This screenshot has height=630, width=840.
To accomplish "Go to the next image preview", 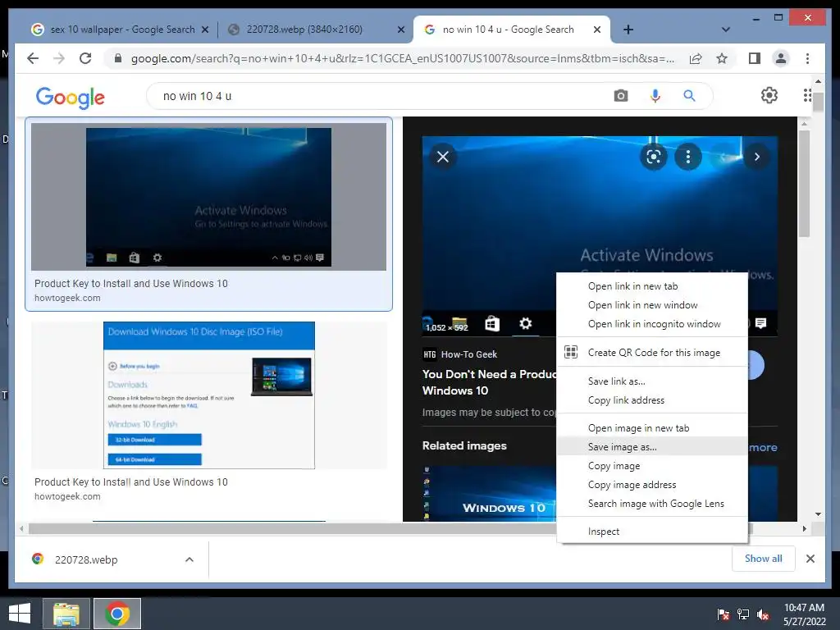I will [x=756, y=157].
